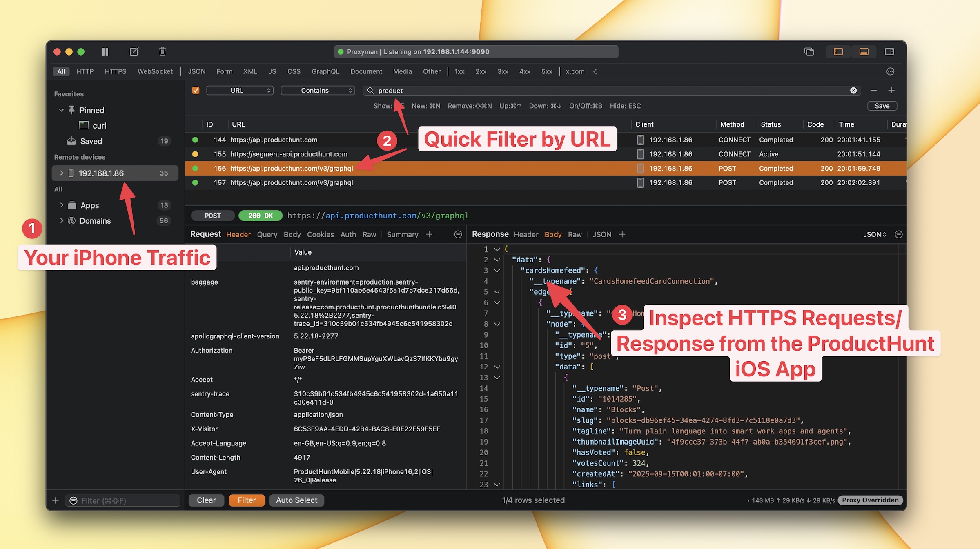The width and height of the screenshot is (980, 549).
Task: Filter by 2xx status codes
Action: point(481,71)
